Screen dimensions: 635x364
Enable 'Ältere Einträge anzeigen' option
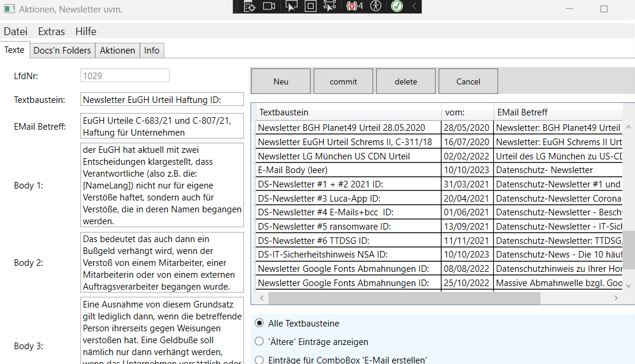(x=259, y=341)
